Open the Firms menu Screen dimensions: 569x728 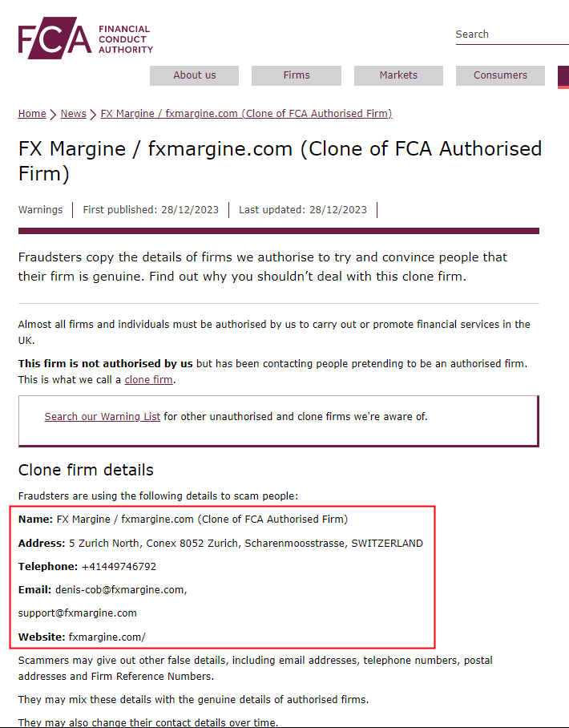[296, 75]
